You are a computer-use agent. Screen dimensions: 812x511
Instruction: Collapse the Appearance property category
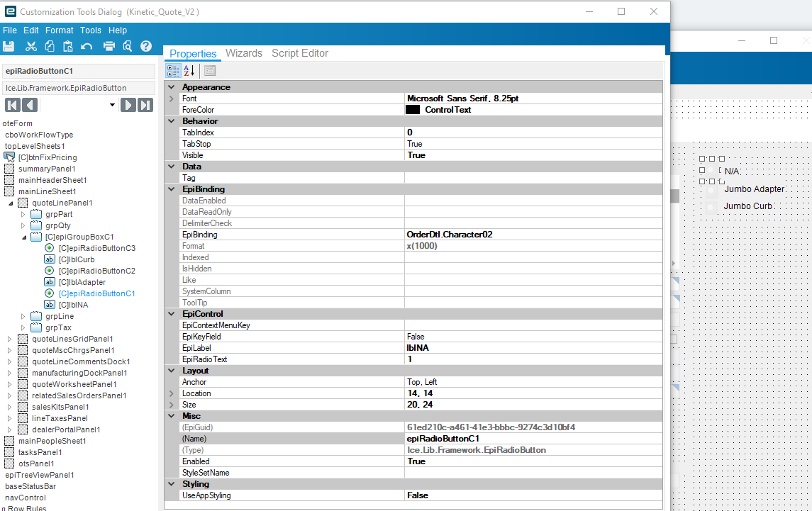(172, 87)
